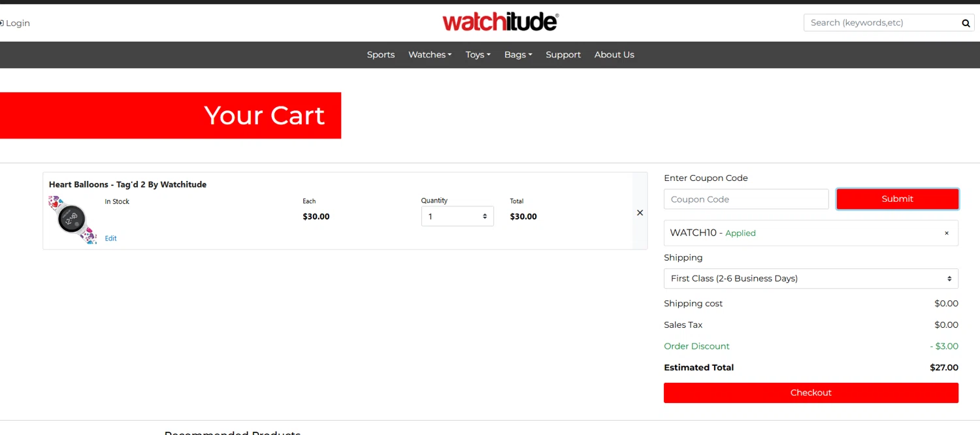Open the Watchitude logo home link
The height and width of the screenshot is (435, 980).
(500, 23)
